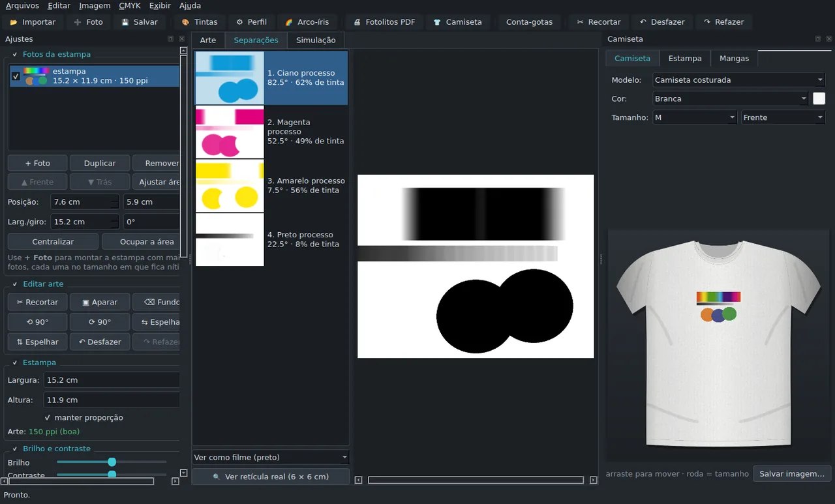Viewport: 835px width, 504px height.
Task: Add a photo using the Foto toolbar button
Action: [88, 22]
